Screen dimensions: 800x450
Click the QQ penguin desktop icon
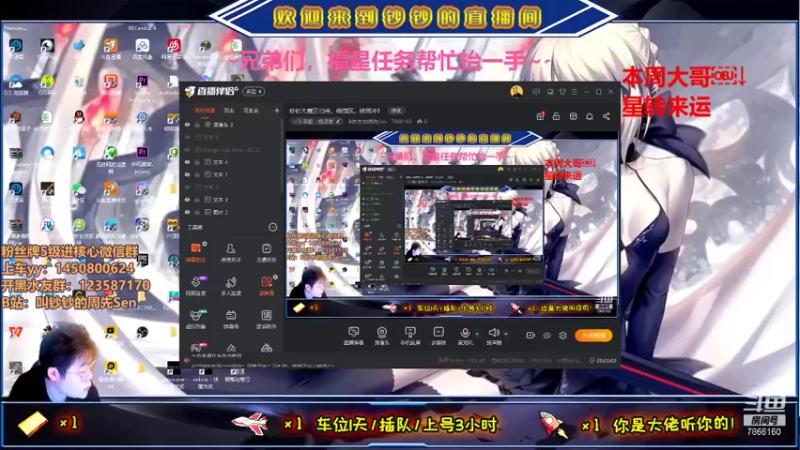coord(79,118)
